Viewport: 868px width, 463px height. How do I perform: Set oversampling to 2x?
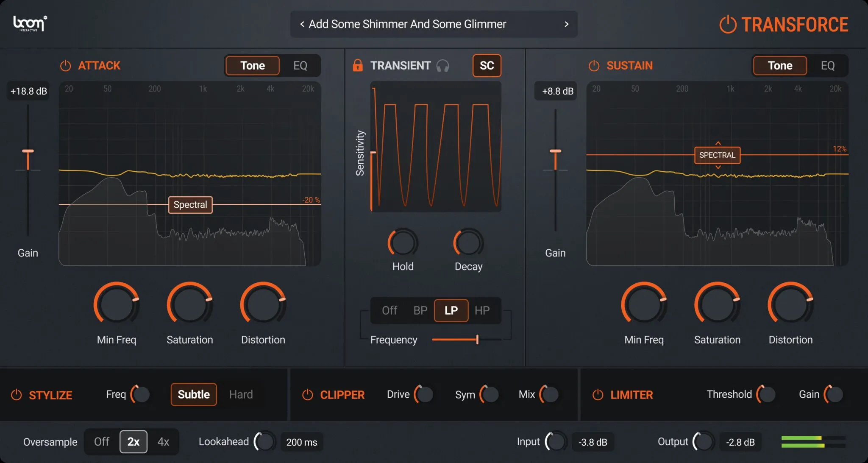[134, 442]
